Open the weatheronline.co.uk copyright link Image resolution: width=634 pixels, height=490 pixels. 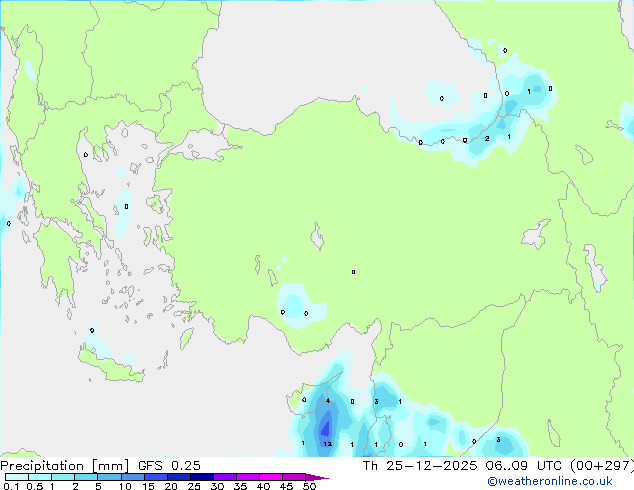(x=550, y=481)
